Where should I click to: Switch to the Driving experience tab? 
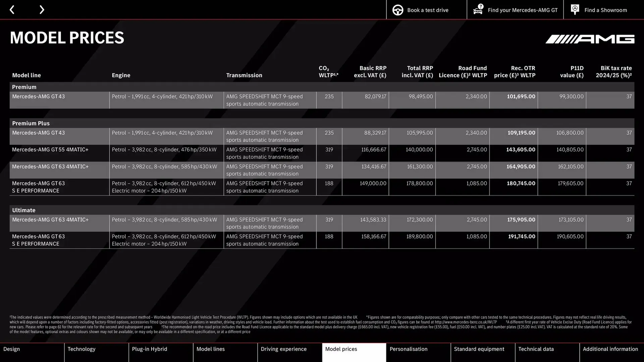[x=289, y=352]
